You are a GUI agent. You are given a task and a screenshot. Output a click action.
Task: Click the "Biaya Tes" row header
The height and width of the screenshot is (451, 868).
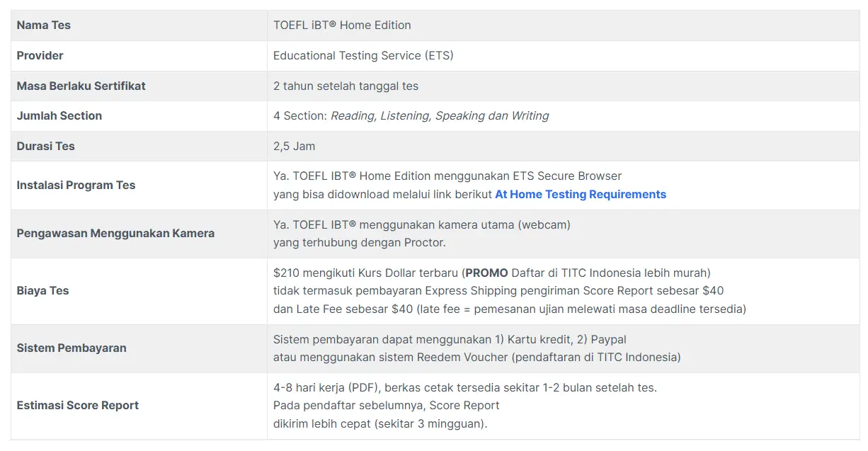tap(43, 291)
